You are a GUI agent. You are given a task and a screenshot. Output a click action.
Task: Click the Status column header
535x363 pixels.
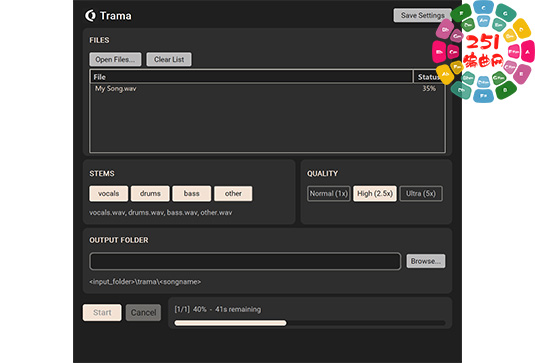point(429,77)
